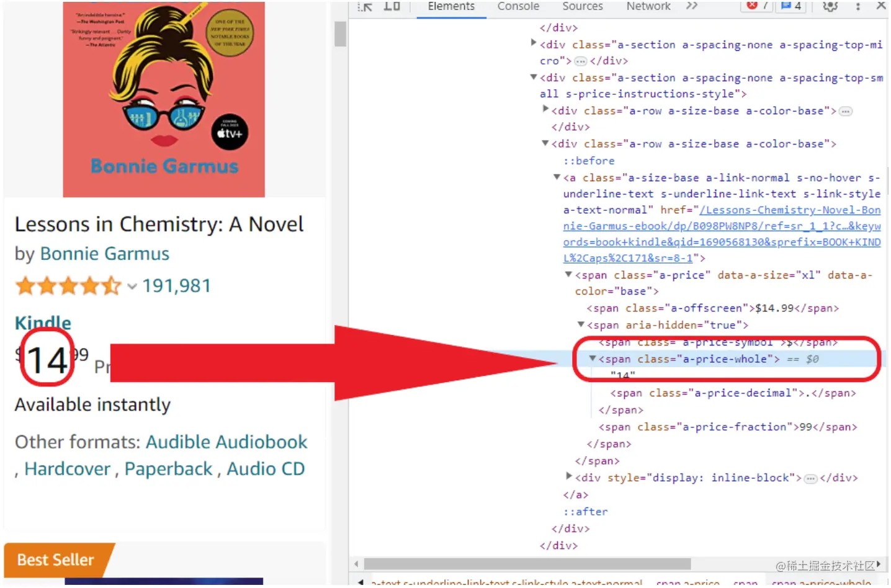The width and height of the screenshot is (891, 588).
Task: Click the Lessons in Chemistry cover image
Action: pos(164,99)
